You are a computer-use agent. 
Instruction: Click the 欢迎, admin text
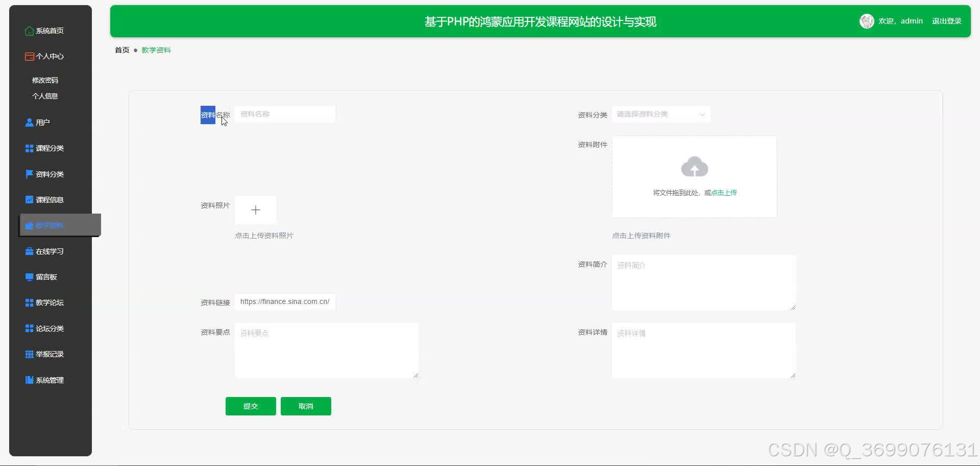[x=900, y=21]
